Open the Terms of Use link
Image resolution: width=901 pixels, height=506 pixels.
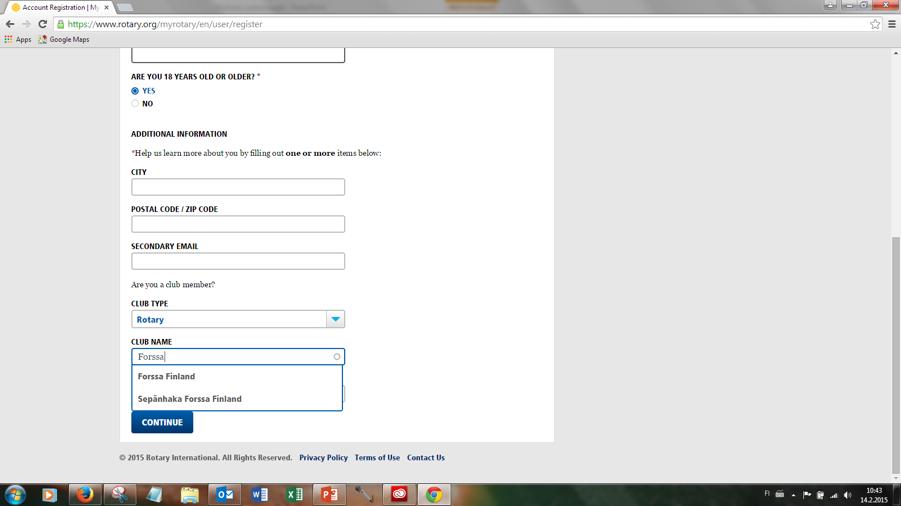[377, 458]
